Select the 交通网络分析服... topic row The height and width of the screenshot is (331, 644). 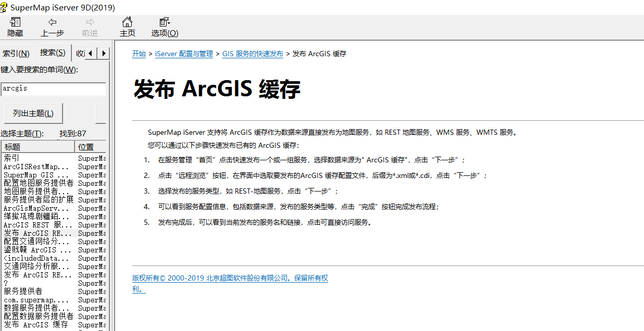click(54, 266)
